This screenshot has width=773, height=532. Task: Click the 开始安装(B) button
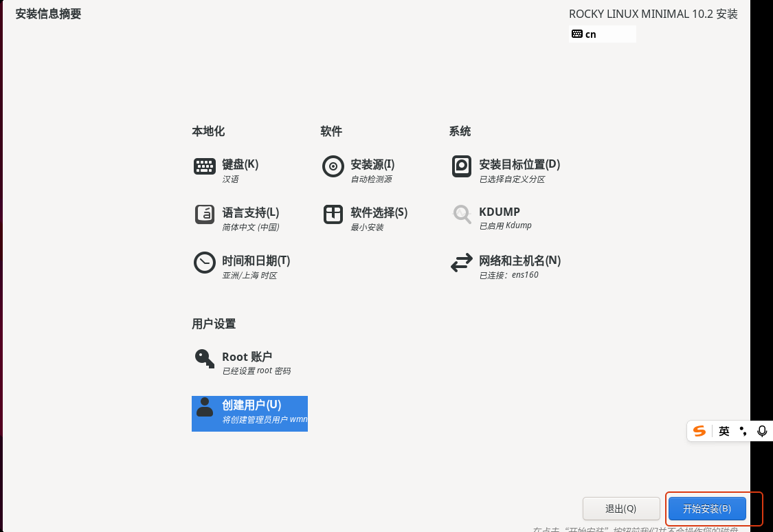click(707, 509)
